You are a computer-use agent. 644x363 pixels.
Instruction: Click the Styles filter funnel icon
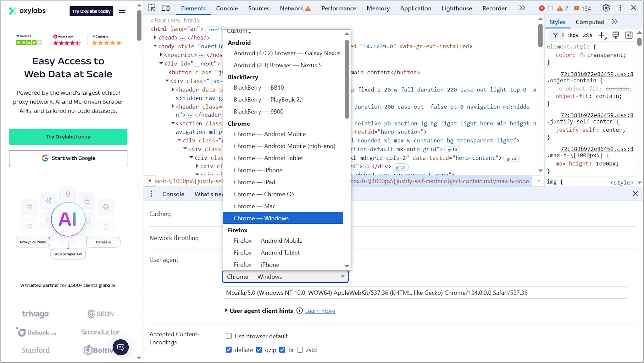555,35
